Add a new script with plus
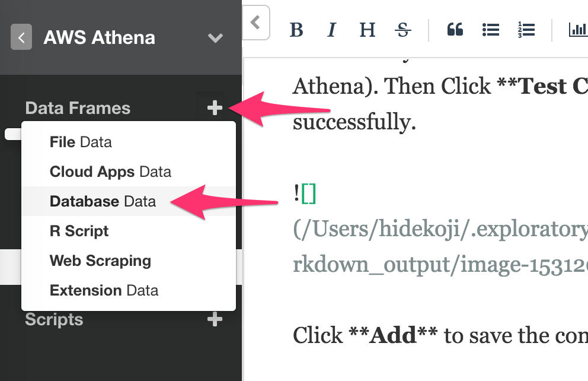This screenshot has height=381, width=588. point(215,319)
